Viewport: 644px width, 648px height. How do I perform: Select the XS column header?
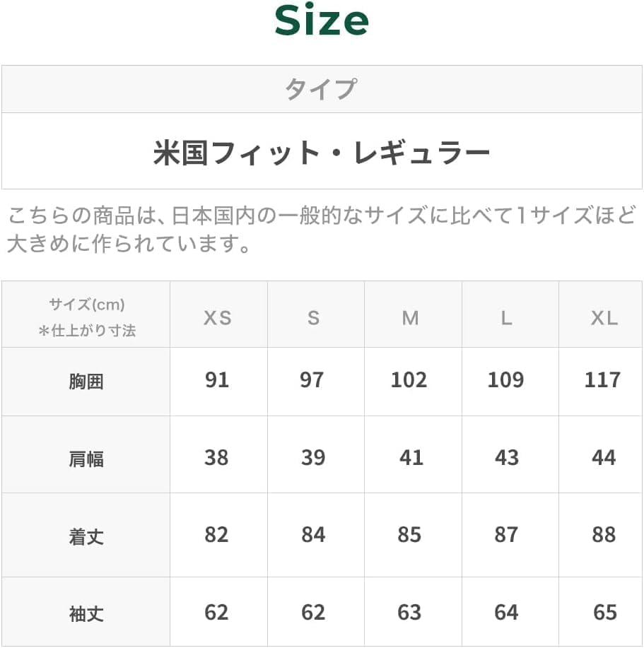(217, 318)
